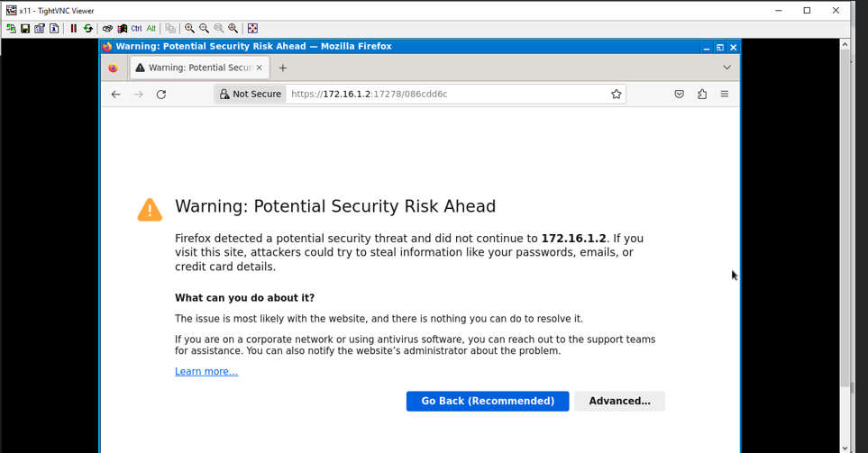Viewport: 868px width, 453px height.
Task: Pause the VNC session with the pause icon
Action: click(x=73, y=28)
